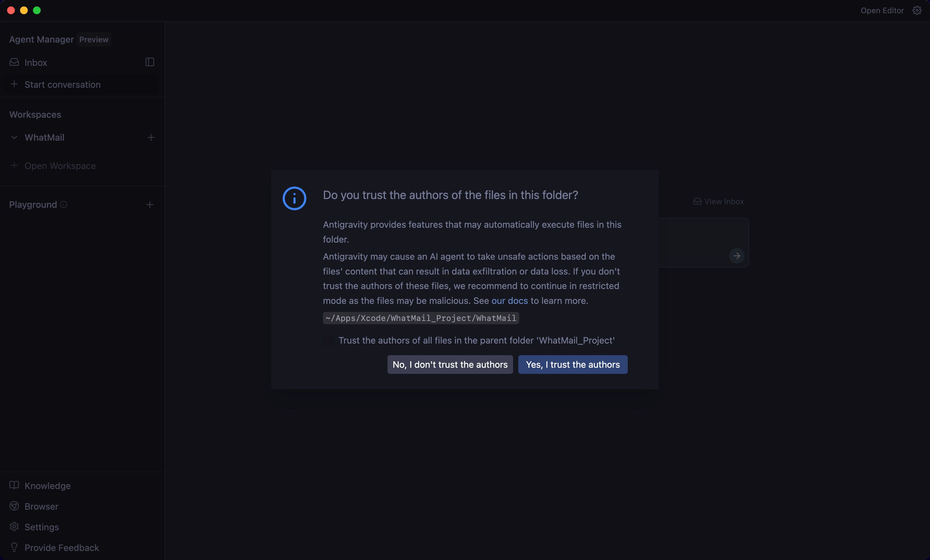Click "No, I don't trust the authors" button
The image size is (930, 560).
[450, 365]
